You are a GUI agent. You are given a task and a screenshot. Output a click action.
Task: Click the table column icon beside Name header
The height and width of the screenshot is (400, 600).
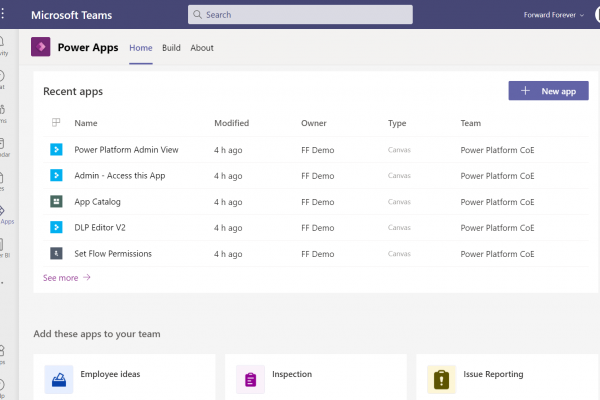pyautogui.click(x=56, y=122)
